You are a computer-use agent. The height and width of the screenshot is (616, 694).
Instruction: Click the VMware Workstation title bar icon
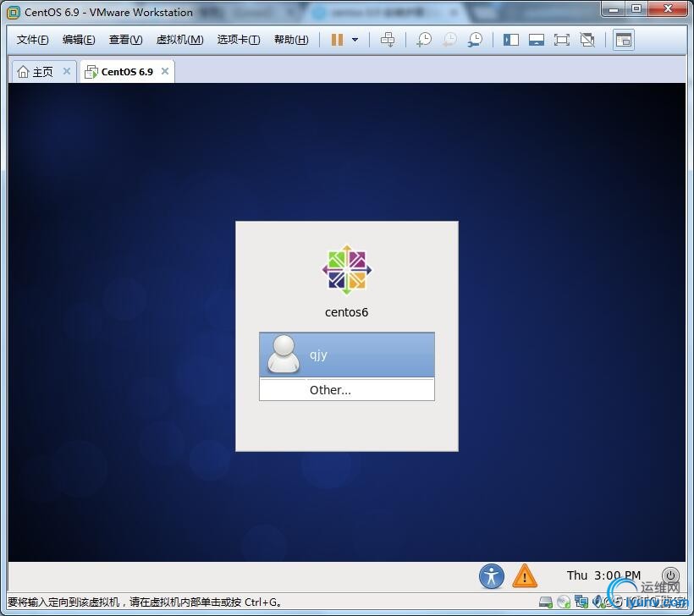(x=14, y=13)
